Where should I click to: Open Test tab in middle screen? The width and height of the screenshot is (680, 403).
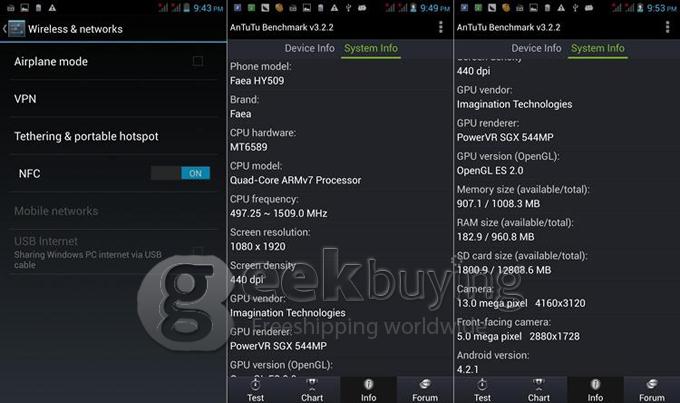tap(255, 390)
